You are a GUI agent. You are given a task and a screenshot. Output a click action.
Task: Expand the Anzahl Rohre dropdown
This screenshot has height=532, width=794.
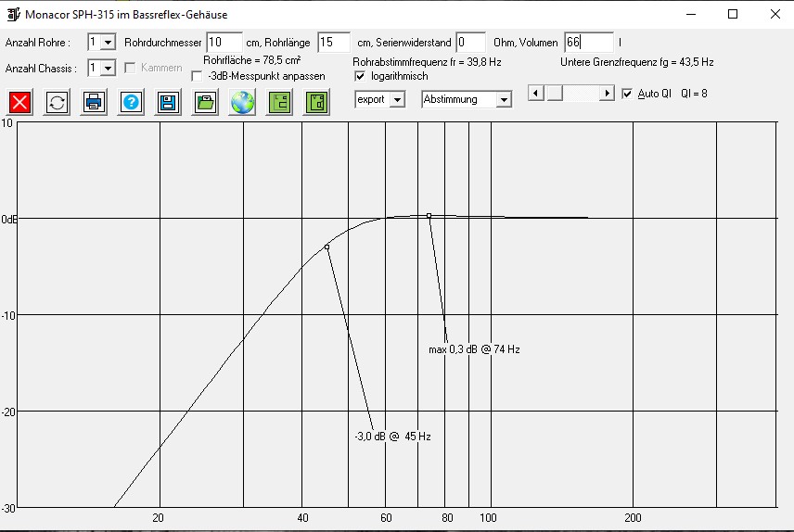(108, 43)
